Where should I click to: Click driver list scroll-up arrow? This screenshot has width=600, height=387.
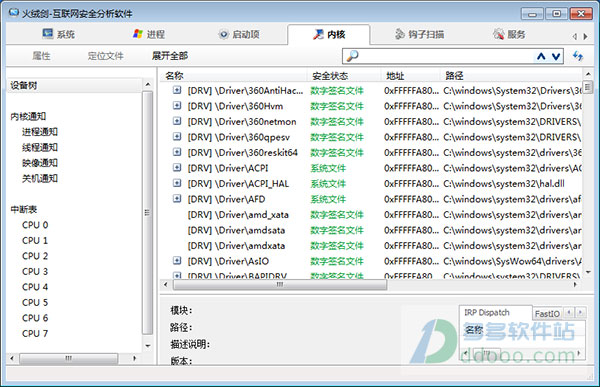[x=588, y=74]
